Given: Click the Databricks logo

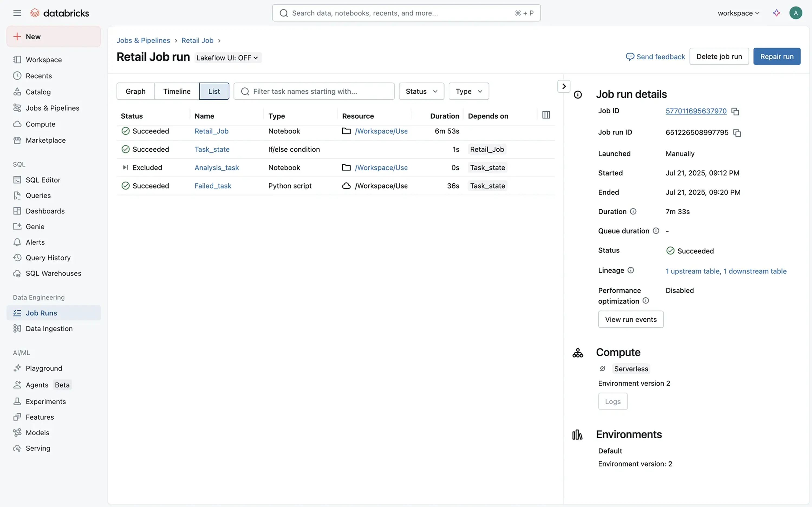Looking at the screenshot, I should [60, 12].
